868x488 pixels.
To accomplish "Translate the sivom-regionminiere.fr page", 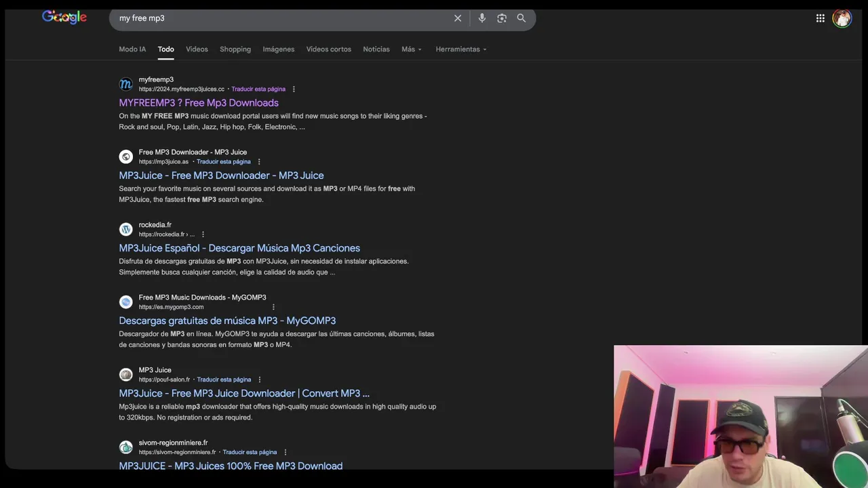I will pos(250,452).
